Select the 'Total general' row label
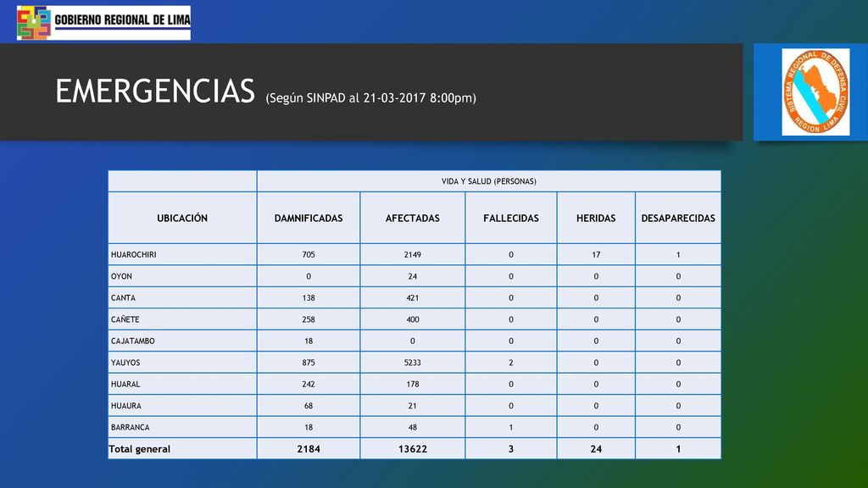The height and width of the screenshot is (488, 868). 140,449
